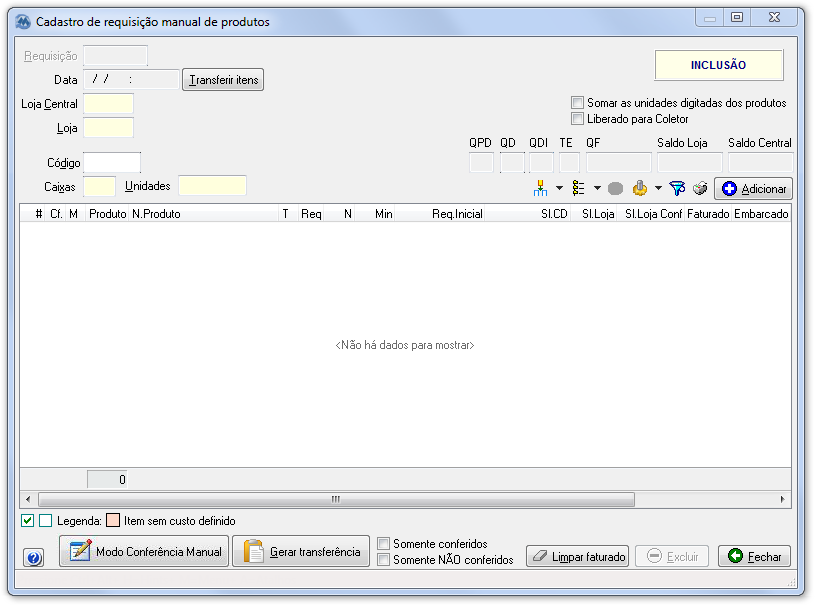Sort by Produto column header
This screenshot has height=605, width=815.
pyautogui.click(x=108, y=214)
